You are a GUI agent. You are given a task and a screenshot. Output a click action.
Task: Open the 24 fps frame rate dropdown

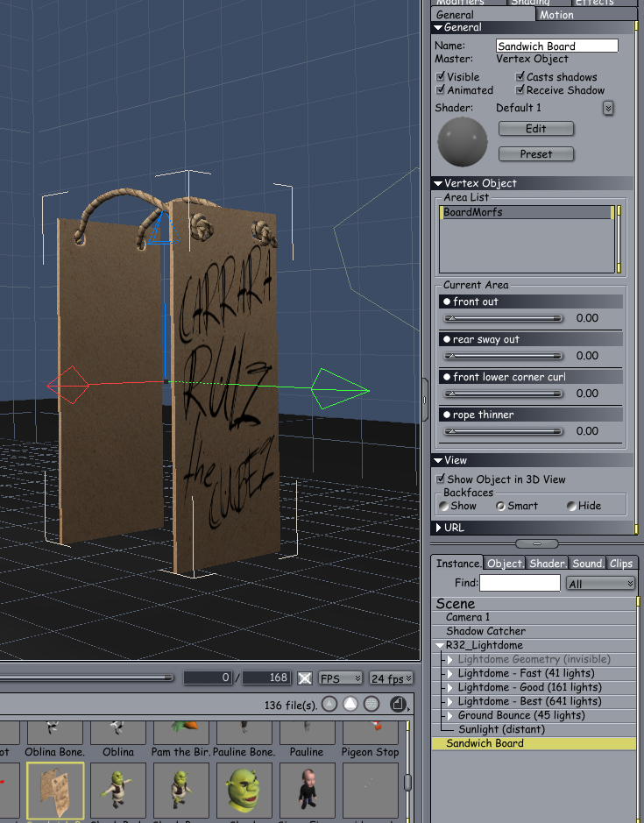(391, 678)
